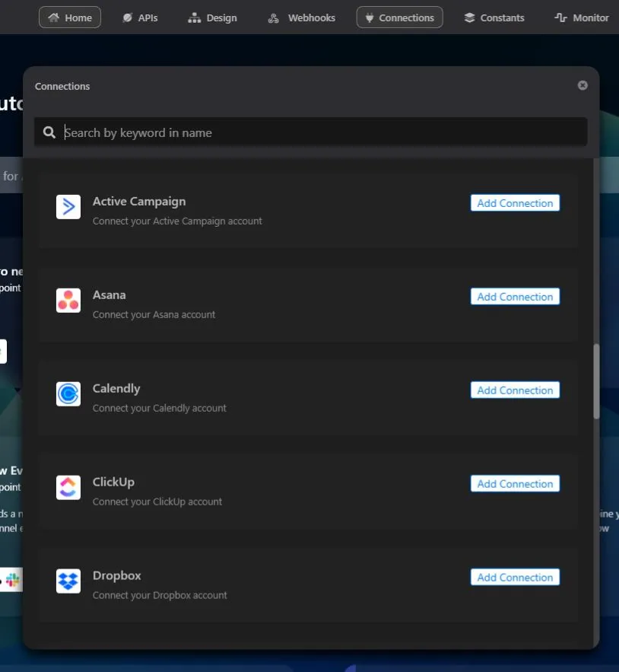Close the Connections dialog

point(582,85)
